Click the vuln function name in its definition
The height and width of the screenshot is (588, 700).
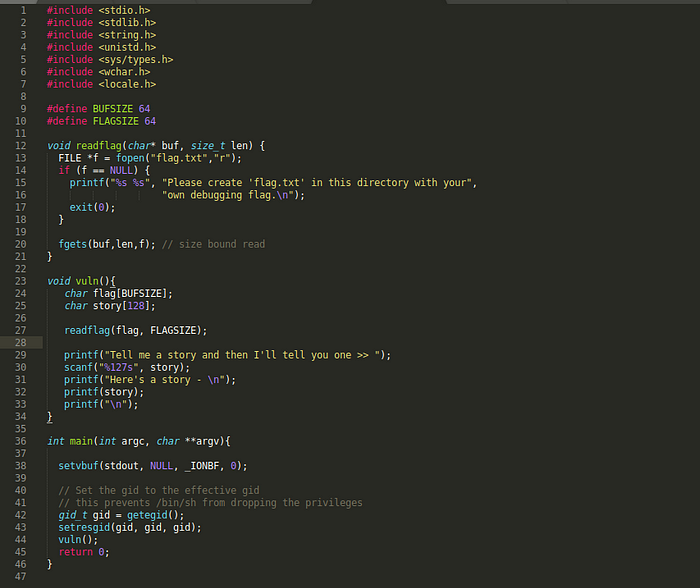[x=87, y=281]
